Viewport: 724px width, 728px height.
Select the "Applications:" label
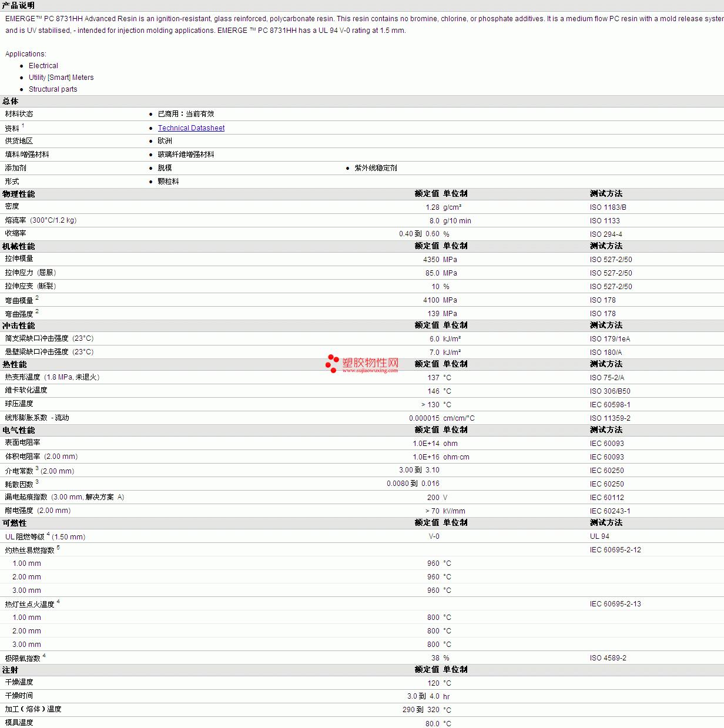(x=26, y=54)
